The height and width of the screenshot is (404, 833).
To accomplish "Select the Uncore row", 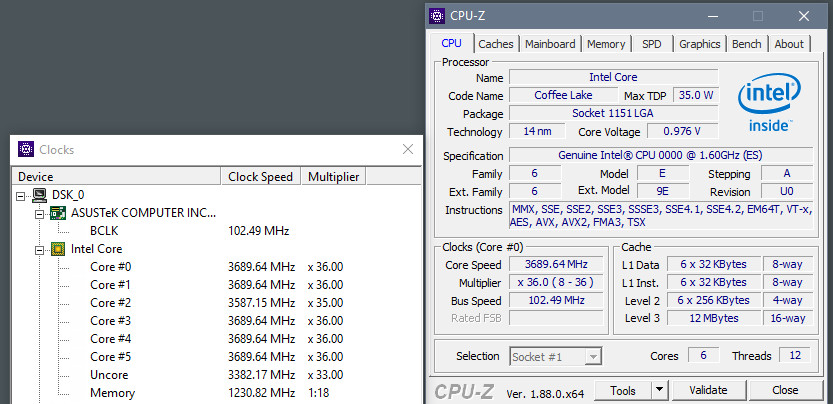I will (x=216, y=375).
